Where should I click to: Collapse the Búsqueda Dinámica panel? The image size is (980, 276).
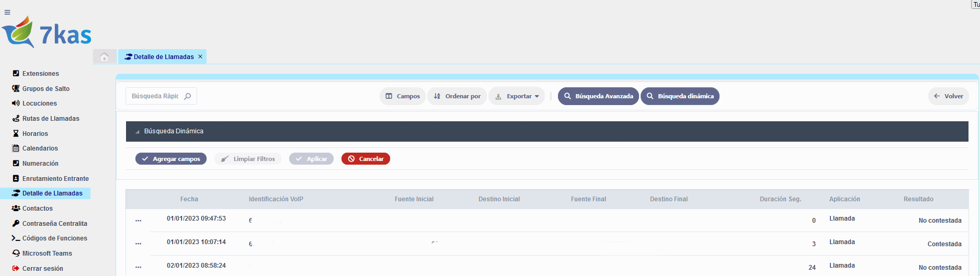138,132
